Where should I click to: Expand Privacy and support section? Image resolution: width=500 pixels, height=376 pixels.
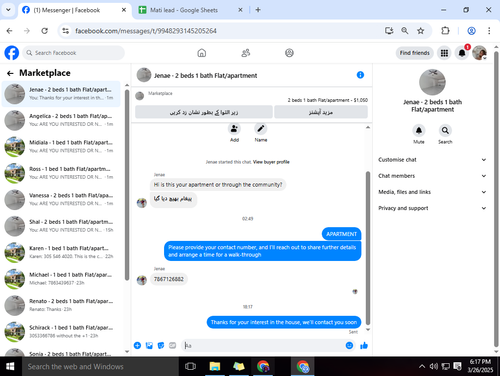click(432, 208)
